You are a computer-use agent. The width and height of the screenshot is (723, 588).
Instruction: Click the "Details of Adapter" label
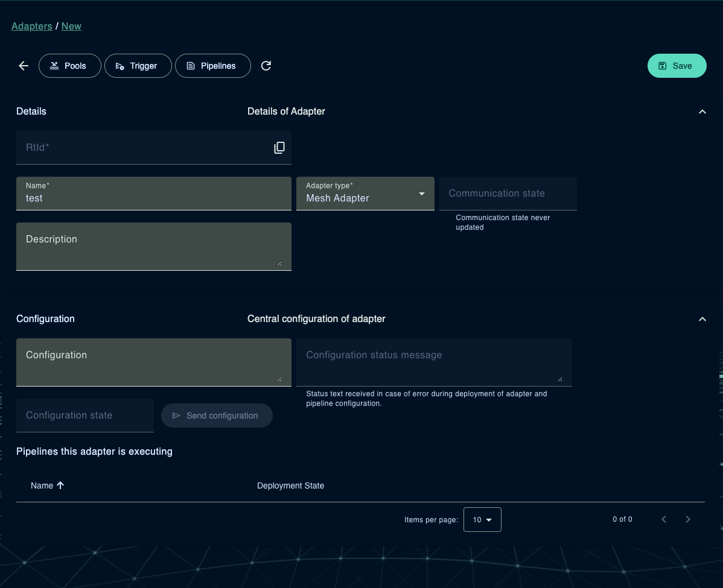point(286,112)
